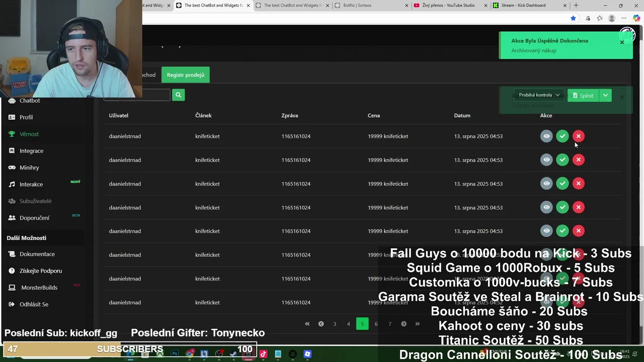Open TikTok from the taskbar
The image size is (644, 362).
point(263,354)
